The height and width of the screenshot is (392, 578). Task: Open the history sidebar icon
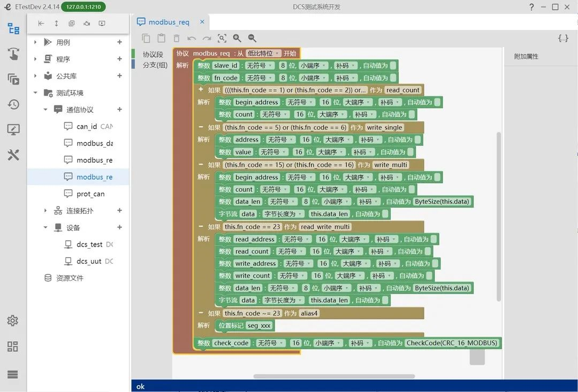coord(13,105)
